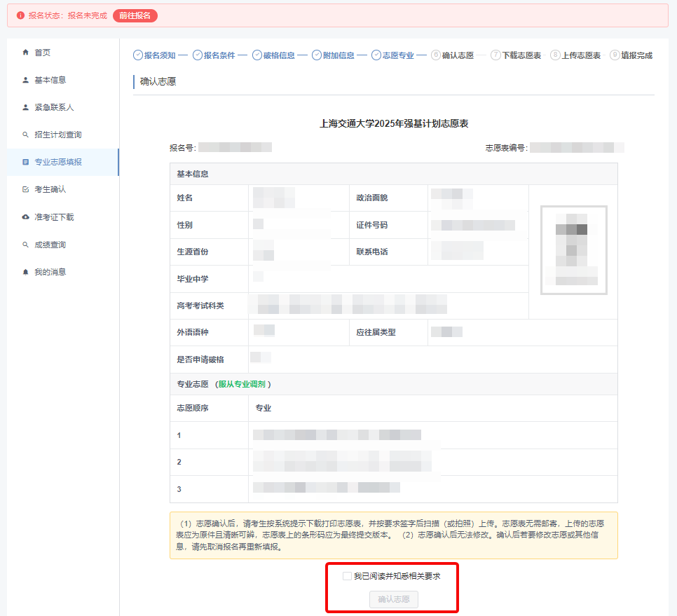Click the bell icon beside 我的消息

click(x=25, y=272)
